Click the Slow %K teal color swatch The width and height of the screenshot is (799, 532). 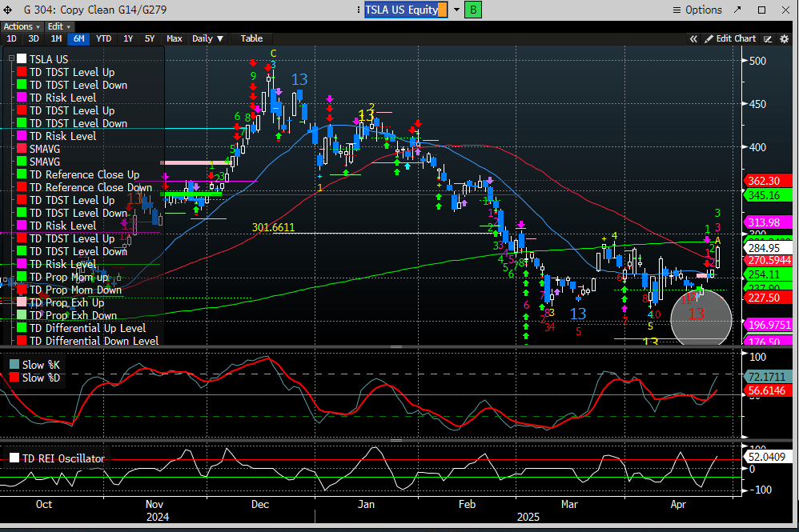coord(14,365)
